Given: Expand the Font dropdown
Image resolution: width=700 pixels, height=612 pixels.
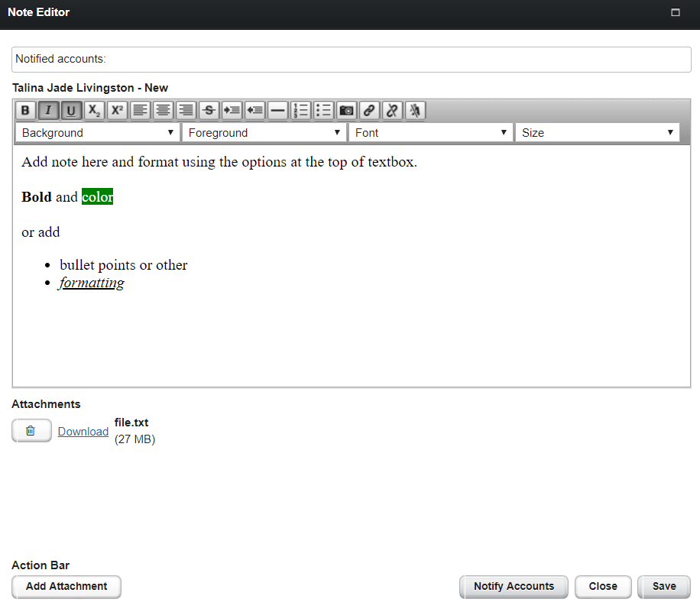Looking at the screenshot, I should [431, 133].
